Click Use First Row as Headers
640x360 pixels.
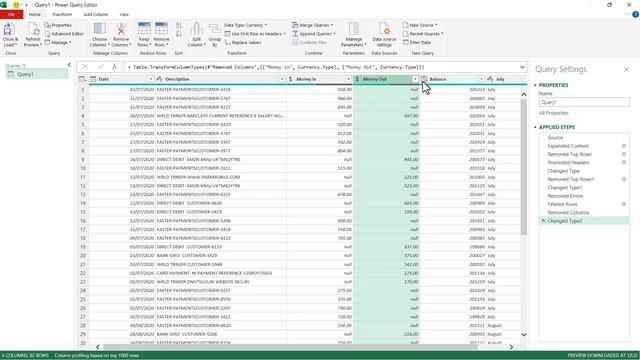click(x=255, y=34)
